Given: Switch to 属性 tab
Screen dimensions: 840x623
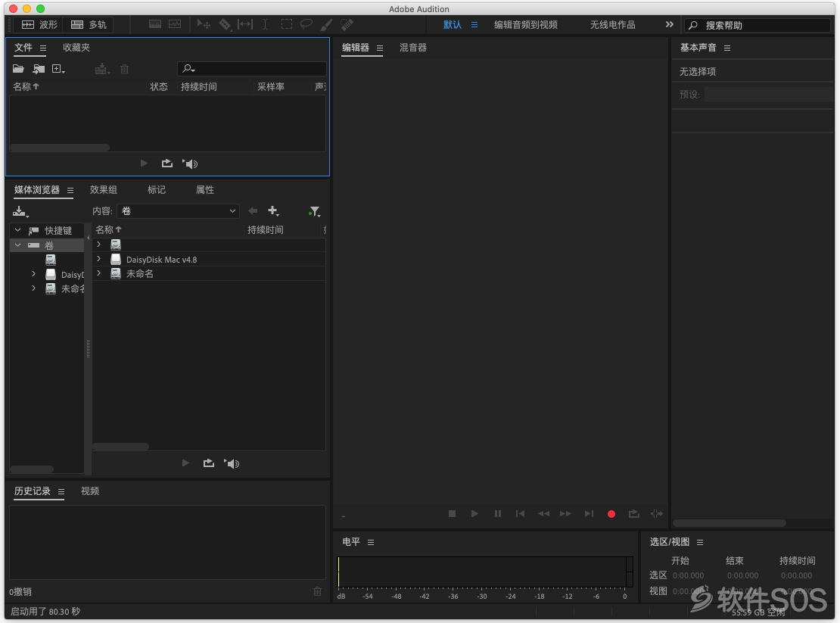Looking at the screenshot, I should coord(204,190).
